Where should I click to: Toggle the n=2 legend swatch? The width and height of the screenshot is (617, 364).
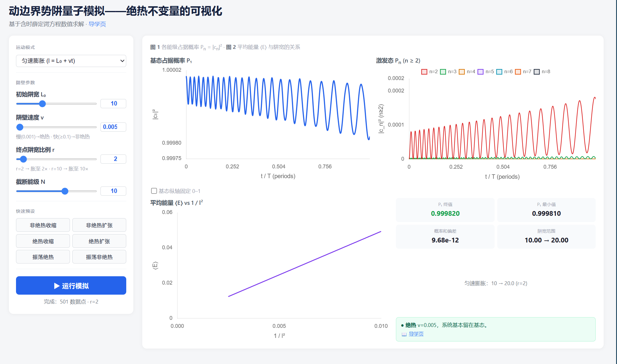[x=424, y=72]
